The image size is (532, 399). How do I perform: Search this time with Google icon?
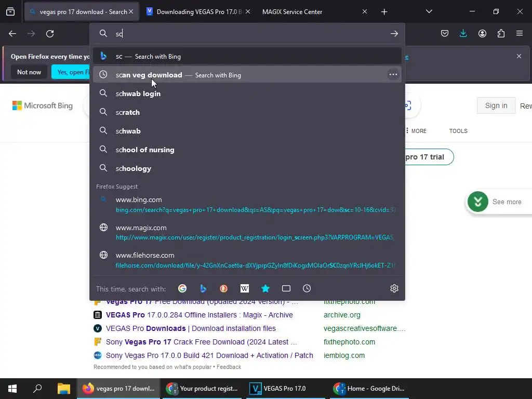182,288
